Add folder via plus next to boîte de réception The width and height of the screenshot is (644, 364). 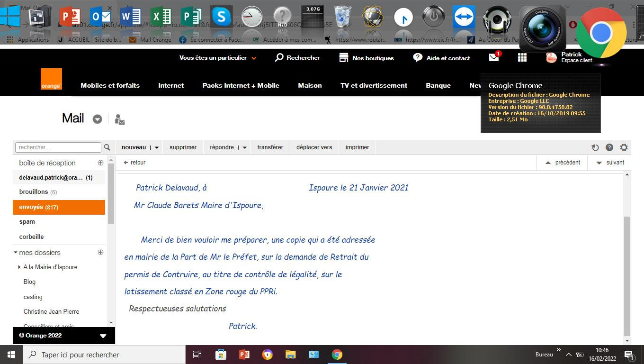(x=100, y=163)
